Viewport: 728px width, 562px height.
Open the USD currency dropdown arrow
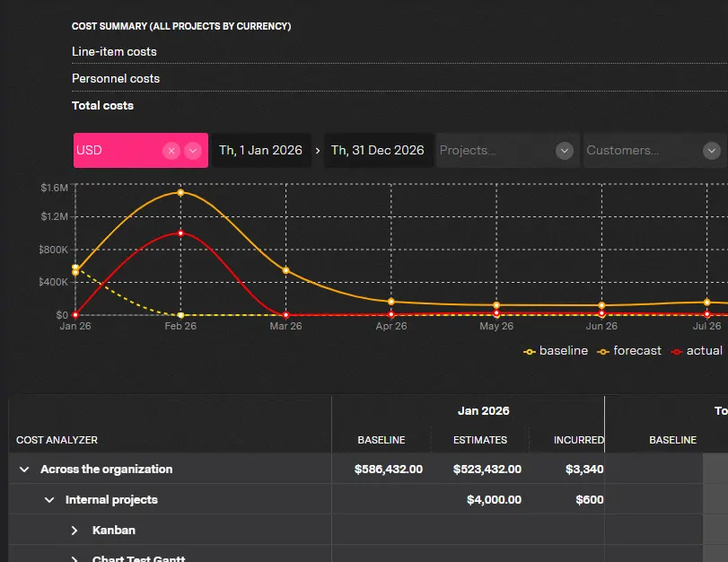(x=193, y=151)
